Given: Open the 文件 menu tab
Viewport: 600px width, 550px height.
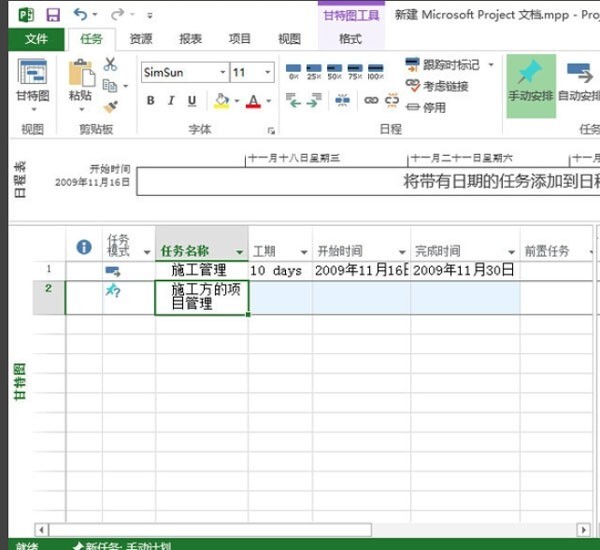Looking at the screenshot, I should click(x=36, y=39).
